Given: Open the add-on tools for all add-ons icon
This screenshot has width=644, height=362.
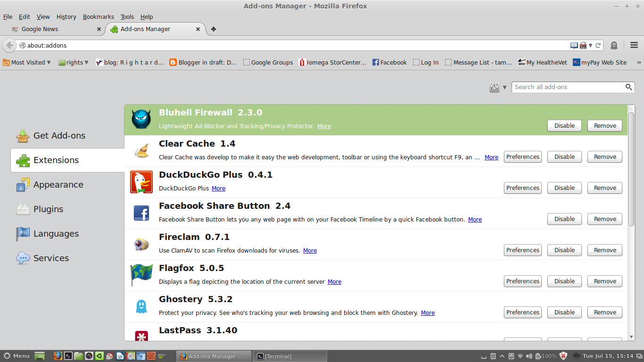Looking at the screenshot, I should 495,87.
